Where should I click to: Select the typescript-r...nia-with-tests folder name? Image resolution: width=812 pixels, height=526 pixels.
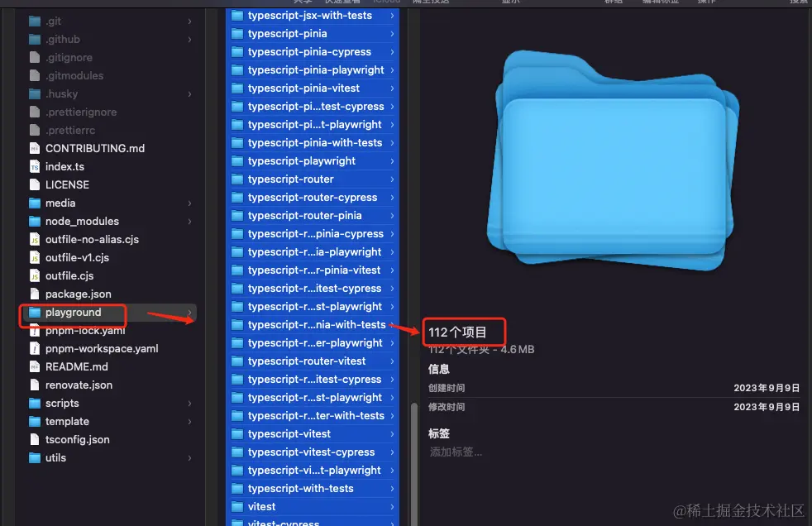[317, 324]
